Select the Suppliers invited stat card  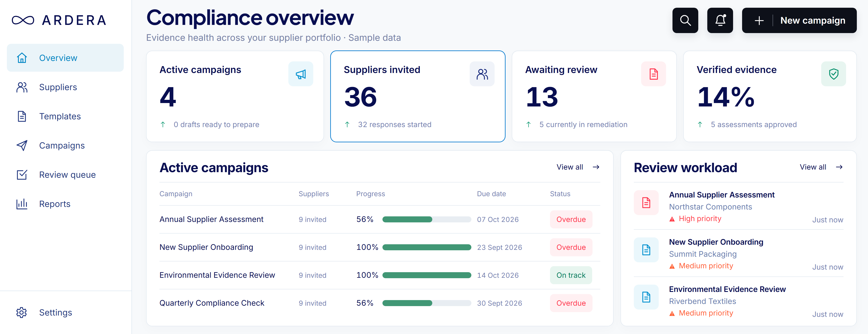pyautogui.click(x=417, y=96)
